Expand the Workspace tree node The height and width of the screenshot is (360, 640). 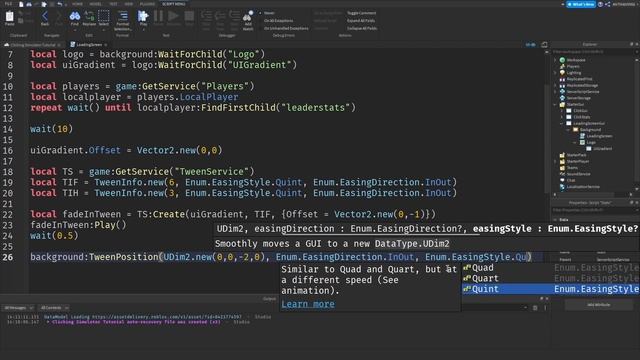pos(555,60)
